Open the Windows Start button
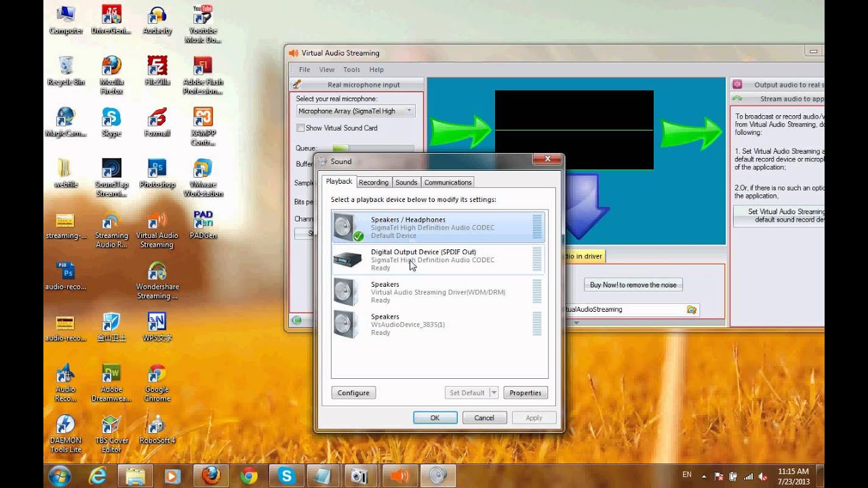868x488 pixels. point(59,476)
